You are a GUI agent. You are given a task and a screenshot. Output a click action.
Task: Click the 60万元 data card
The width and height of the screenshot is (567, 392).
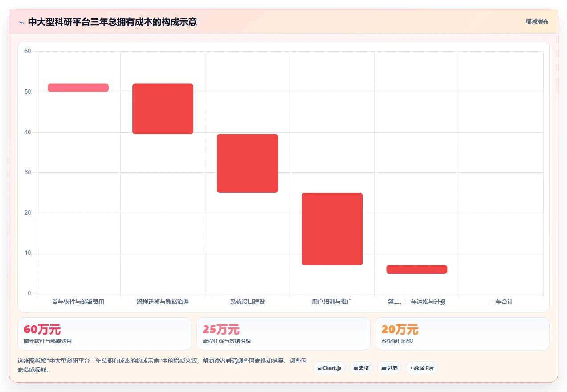click(x=105, y=334)
